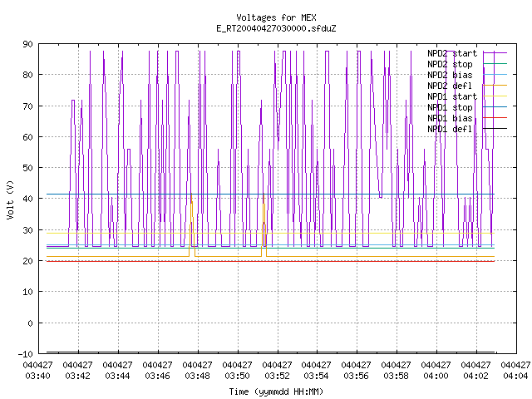Click the y-axis tick value 90

tap(27, 44)
